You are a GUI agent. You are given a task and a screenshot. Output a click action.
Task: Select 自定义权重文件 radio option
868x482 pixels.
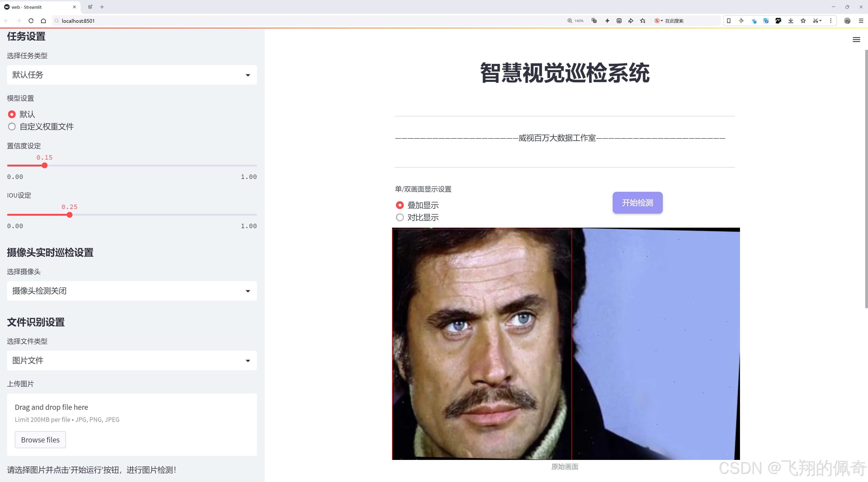(x=12, y=127)
